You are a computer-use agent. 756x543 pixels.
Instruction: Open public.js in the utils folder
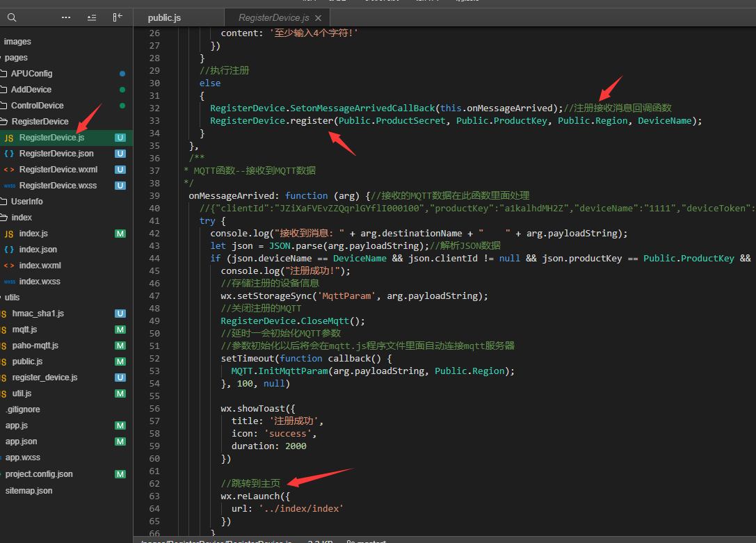pyautogui.click(x=28, y=362)
